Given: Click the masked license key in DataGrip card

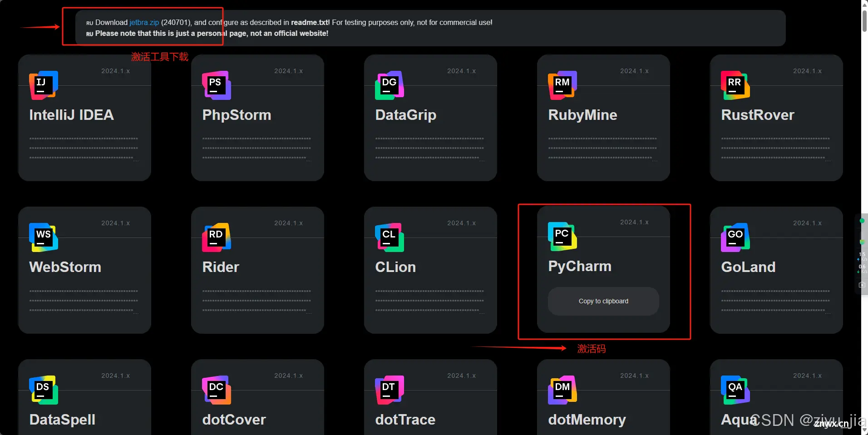Looking at the screenshot, I should [x=430, y=149].
